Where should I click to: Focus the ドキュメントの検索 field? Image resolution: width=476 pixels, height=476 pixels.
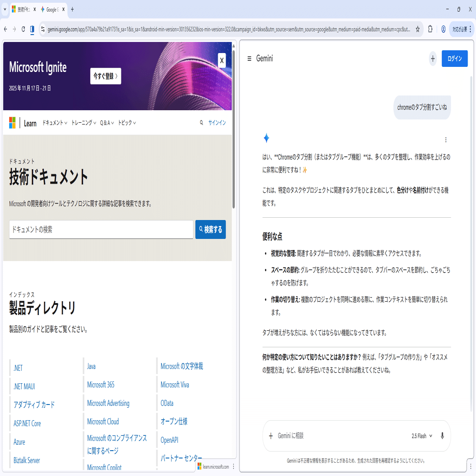101,230
